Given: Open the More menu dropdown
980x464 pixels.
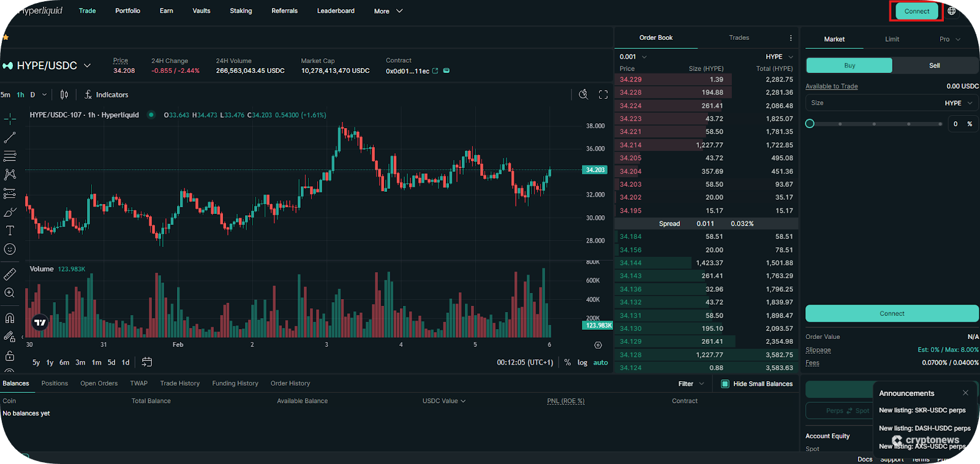Looking at the screenshot, I should point(388,11).
